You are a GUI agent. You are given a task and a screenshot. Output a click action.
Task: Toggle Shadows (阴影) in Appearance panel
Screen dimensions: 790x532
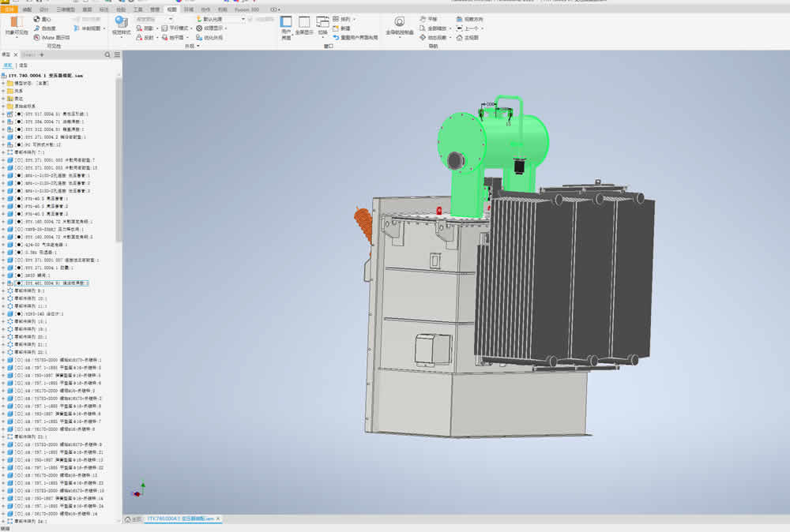pos(145,28)
